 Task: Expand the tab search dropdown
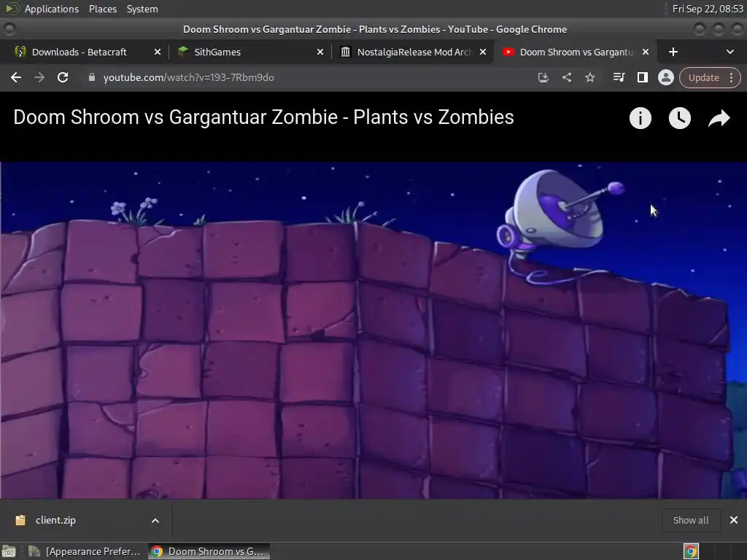[729, 52]
